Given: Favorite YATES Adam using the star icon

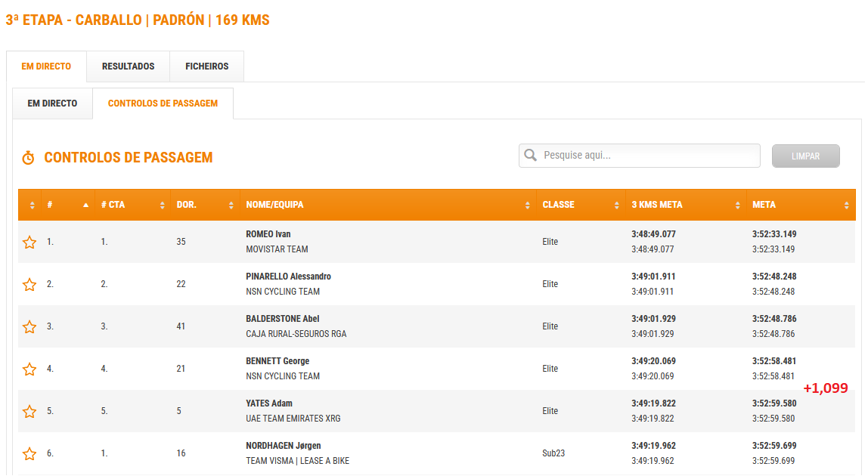Looking at the screenshot, I should (x=29, y=412).
